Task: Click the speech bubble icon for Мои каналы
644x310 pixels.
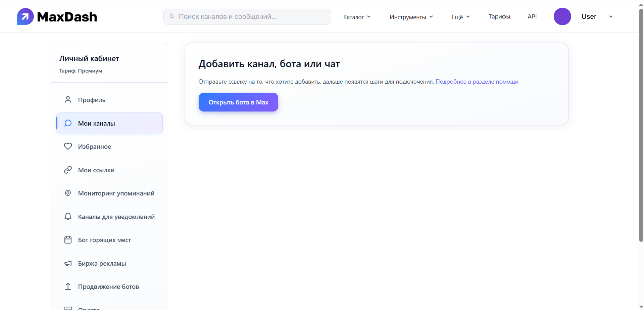Action: 68,123
